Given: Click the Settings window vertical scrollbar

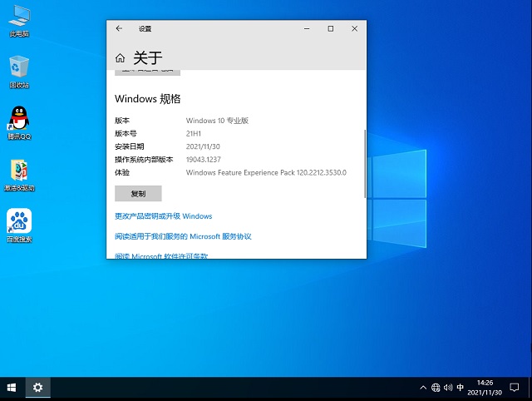Looking at the screenshot, I should (x=364, y=162).
